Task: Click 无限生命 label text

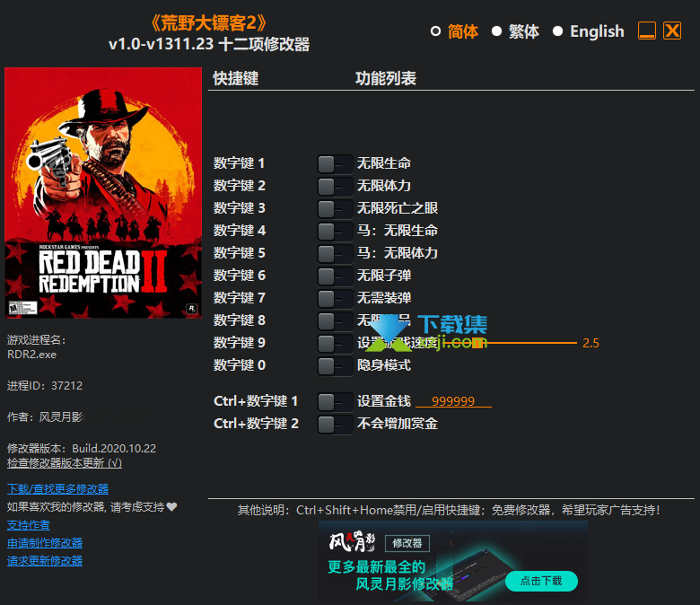Action: [x=384, y=163]
